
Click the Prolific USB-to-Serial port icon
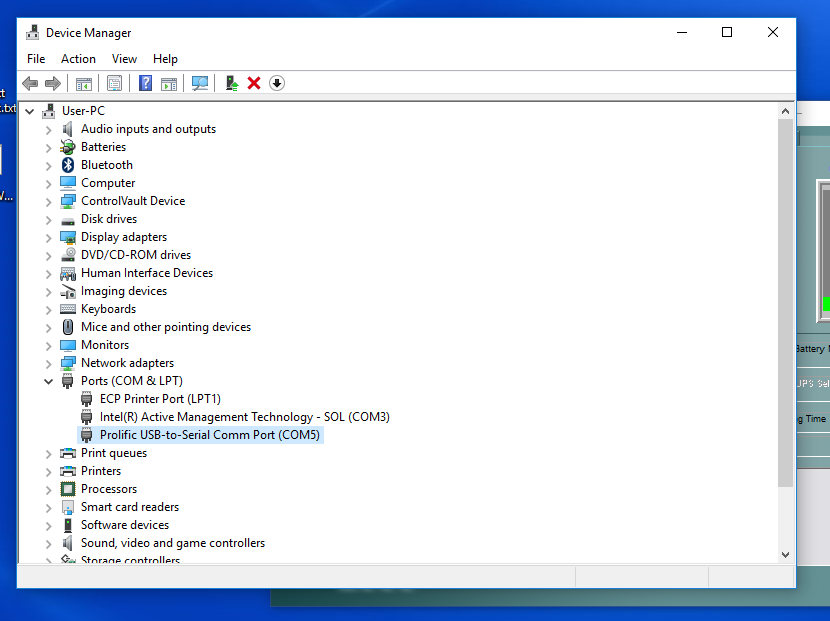tap(87, 435)
